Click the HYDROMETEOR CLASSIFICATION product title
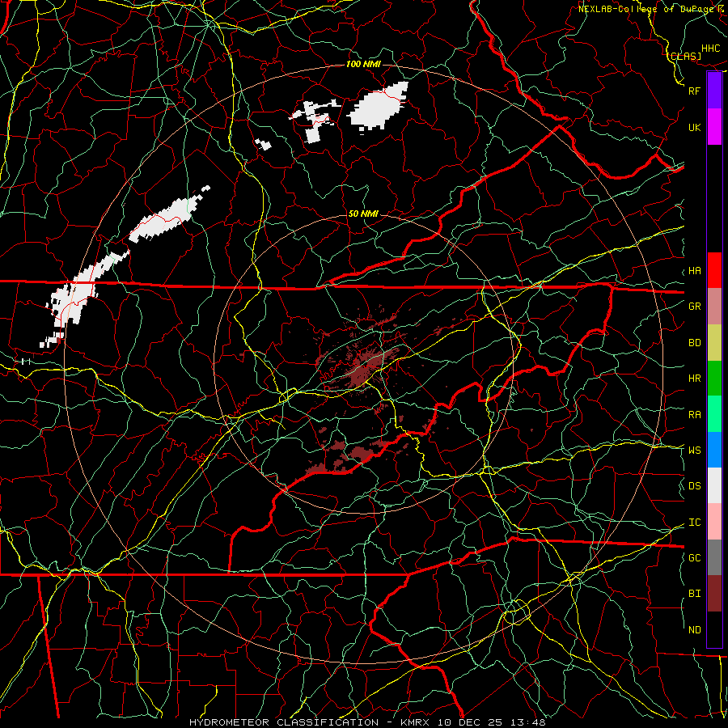The height and width of the screenshot is (728, 728). click(284, 722)
